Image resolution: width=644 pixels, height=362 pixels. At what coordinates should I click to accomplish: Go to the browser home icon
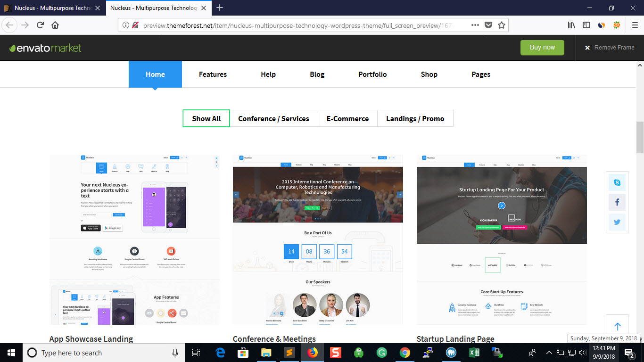pyautogui.click(x=55, y=25)
